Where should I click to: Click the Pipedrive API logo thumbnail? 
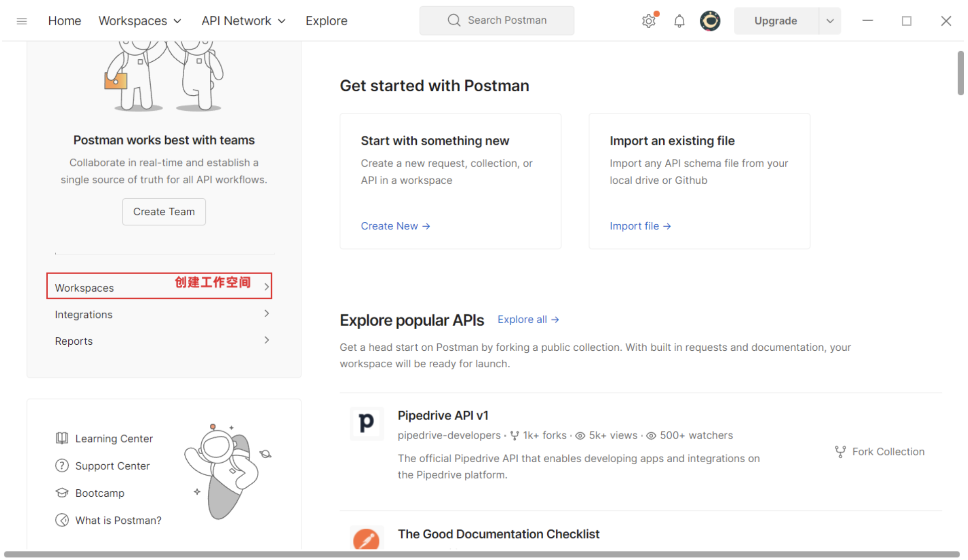click(367, 424)
